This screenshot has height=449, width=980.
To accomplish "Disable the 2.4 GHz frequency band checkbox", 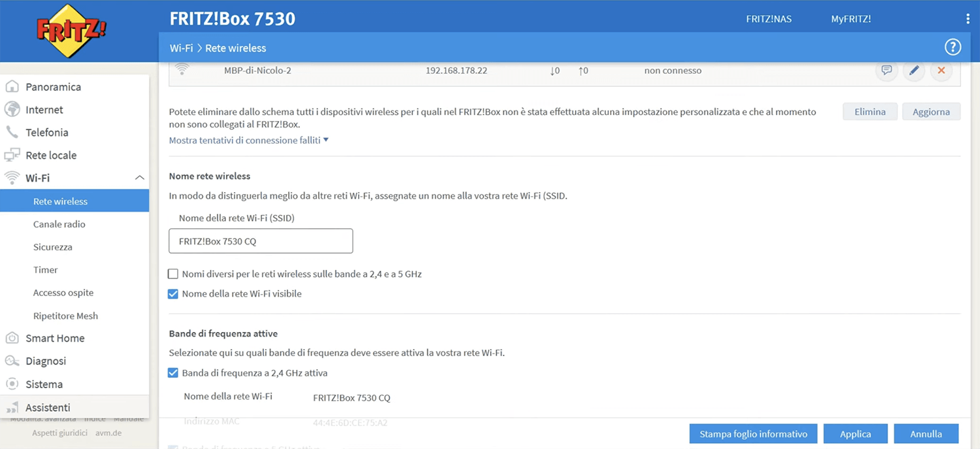I will (173, 373).
